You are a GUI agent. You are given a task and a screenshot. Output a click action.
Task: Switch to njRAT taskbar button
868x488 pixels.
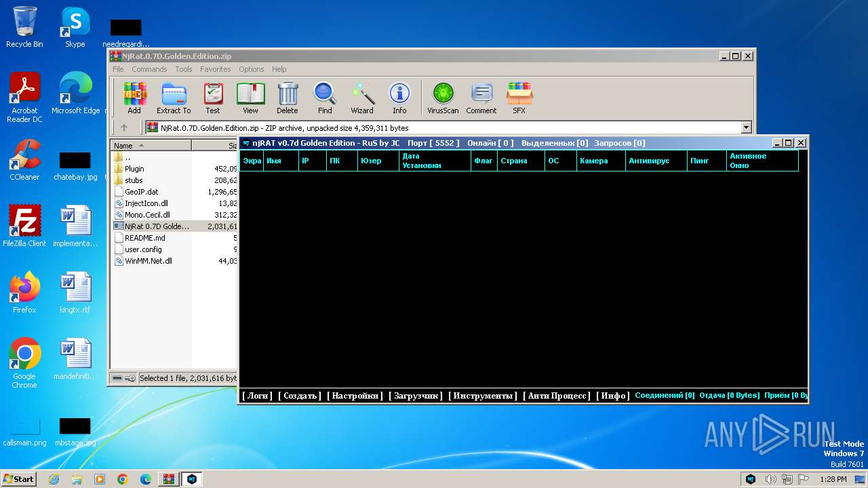tap(193, 479)
